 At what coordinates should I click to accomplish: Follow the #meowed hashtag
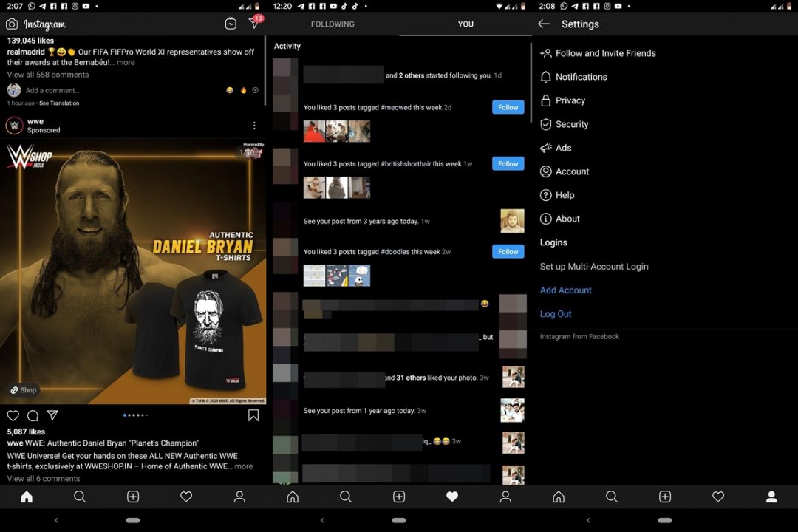[508, 107]
